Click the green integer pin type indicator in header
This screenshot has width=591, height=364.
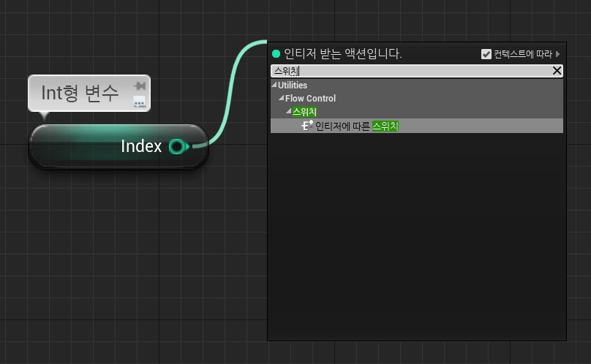coord(276,54)
